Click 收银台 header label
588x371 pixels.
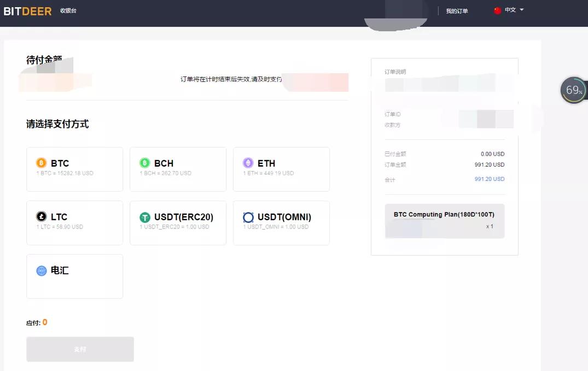point(68,11)
